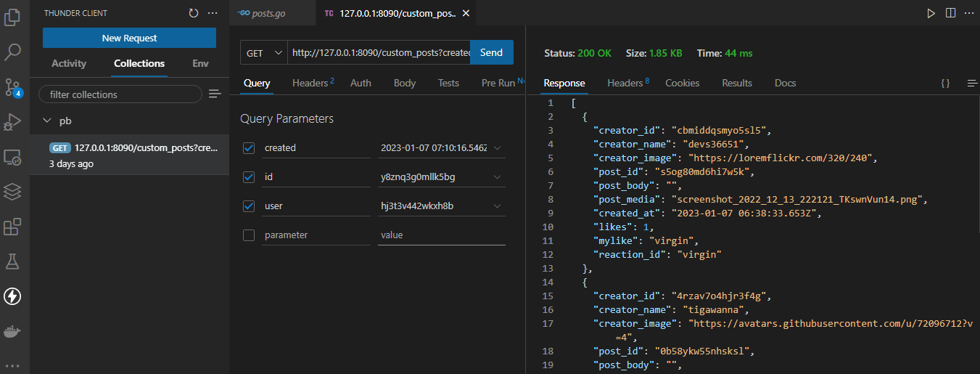Switch to the posts.go editor tab

coord(272,13)
